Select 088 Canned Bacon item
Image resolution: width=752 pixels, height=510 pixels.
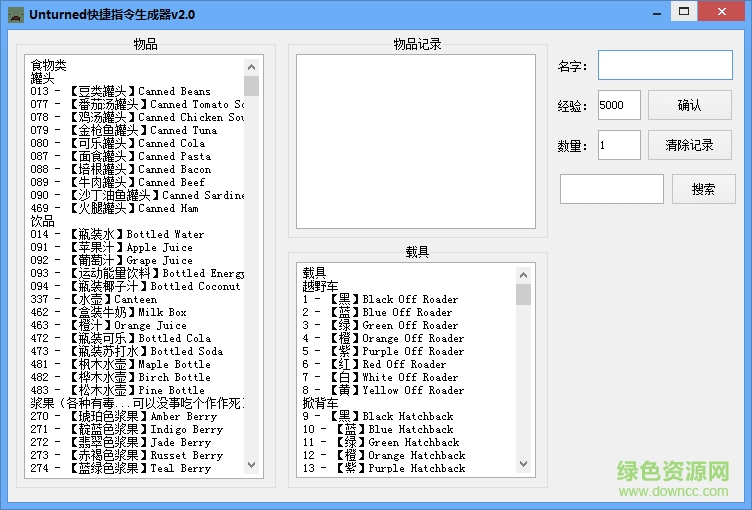[x=120, y=169]
